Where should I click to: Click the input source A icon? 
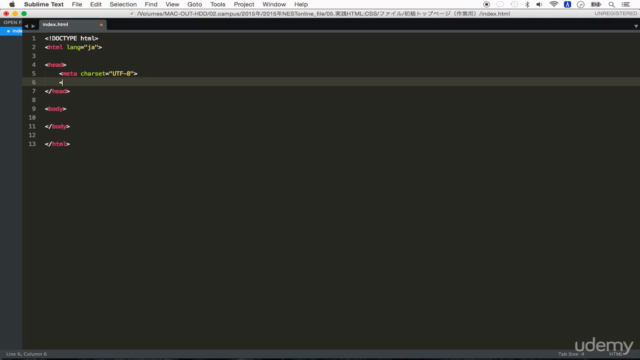[x=567, y=4]
